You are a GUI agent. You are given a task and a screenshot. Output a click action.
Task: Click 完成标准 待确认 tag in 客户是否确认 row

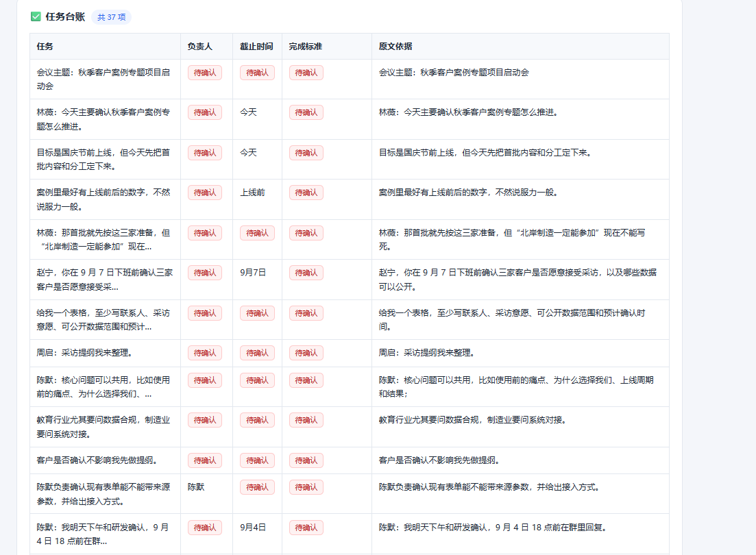[306, 460]
